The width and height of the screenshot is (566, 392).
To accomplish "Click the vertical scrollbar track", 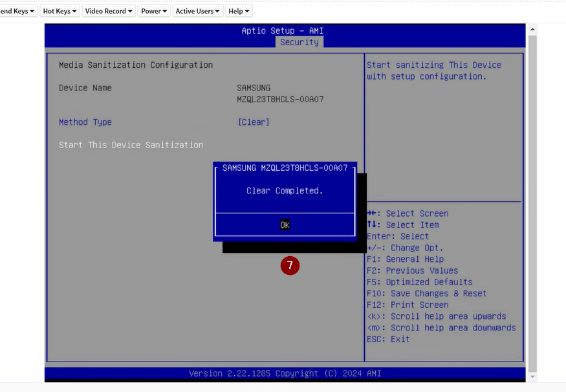I will click(532, 203).
